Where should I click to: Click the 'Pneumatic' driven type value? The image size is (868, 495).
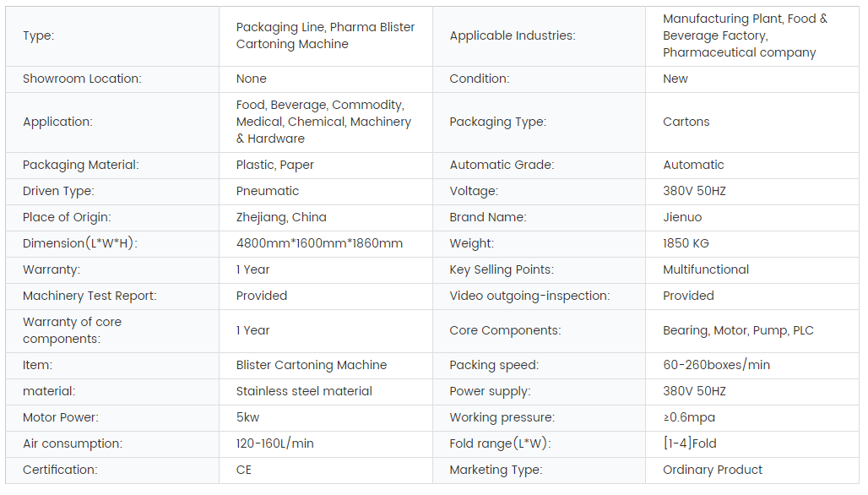click(267, 191)
